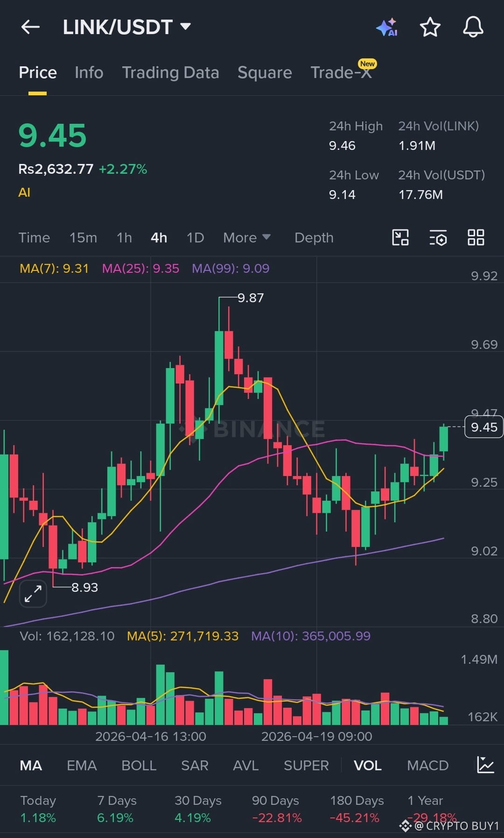Tap the 7 Days 6.19% performance
The width and height of the screenshot is (504, 838).
pos(117,809)
